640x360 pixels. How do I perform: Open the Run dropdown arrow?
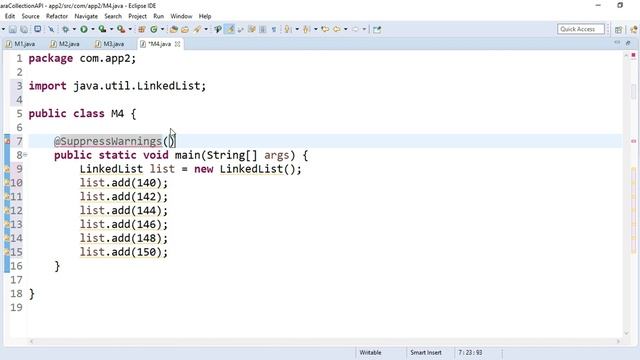[x=93, y=29]
